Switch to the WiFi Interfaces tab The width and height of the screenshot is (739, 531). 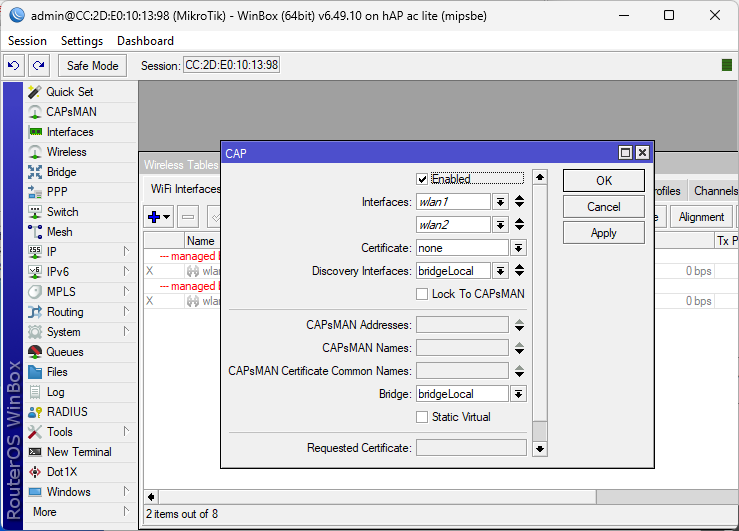click(x=185, y=189)
